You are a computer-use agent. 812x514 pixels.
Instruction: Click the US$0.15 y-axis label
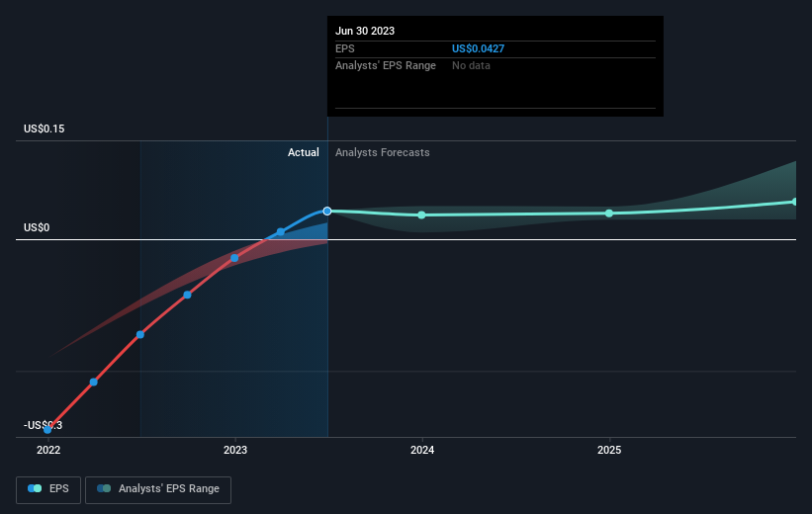tap(45, 128)
